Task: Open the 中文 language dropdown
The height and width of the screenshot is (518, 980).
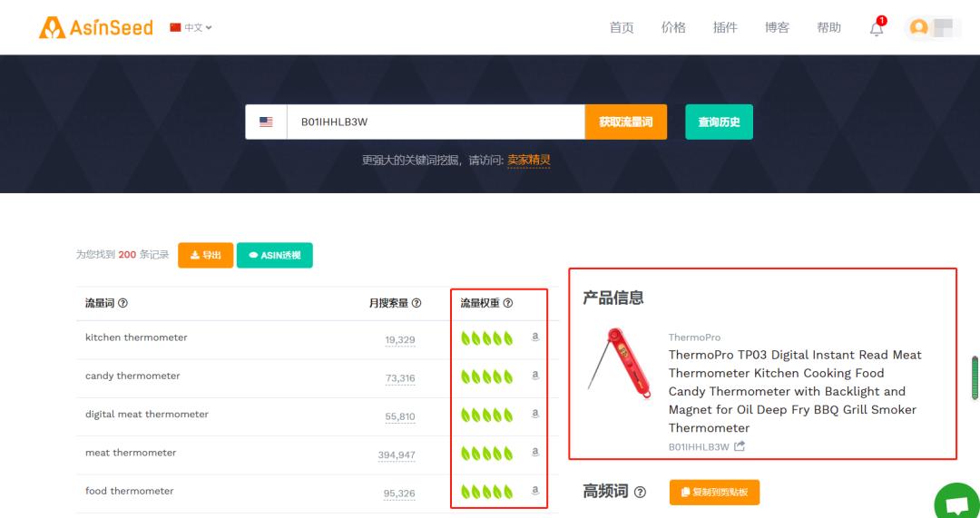Action: point(191,27)
